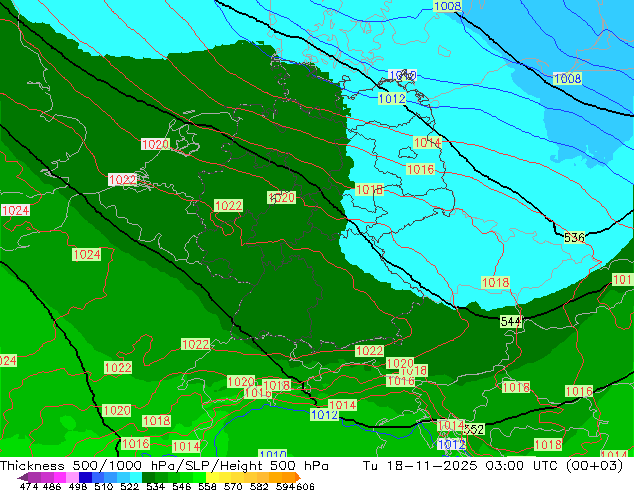
Task: Click the '570' legend value
Action: tap(233, 486)
